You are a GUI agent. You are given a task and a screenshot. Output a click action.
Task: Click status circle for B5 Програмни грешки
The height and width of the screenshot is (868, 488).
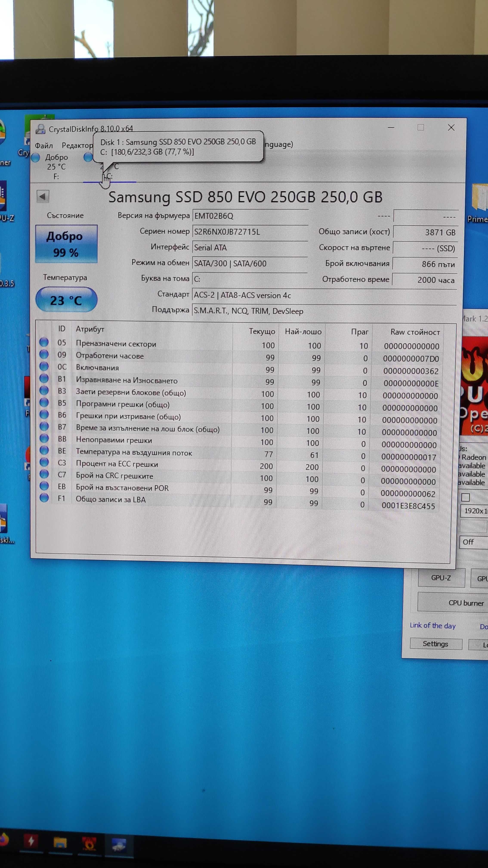[x=44, y=402]
